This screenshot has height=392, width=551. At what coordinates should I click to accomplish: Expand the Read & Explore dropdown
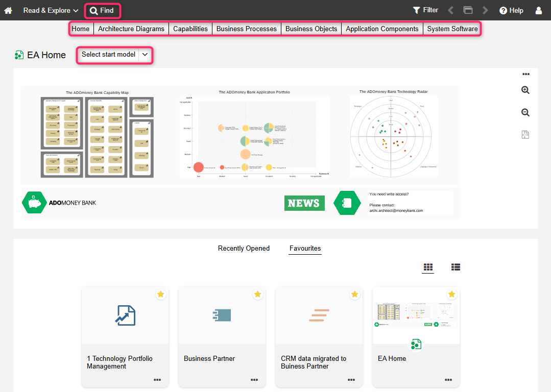(51, 10)
